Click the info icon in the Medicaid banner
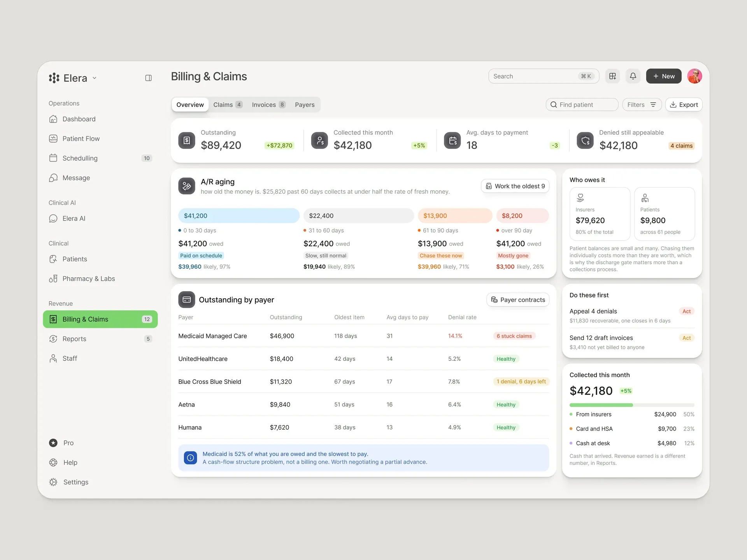Viewport: 747px width, 560px height. click(x=190, y=458)
